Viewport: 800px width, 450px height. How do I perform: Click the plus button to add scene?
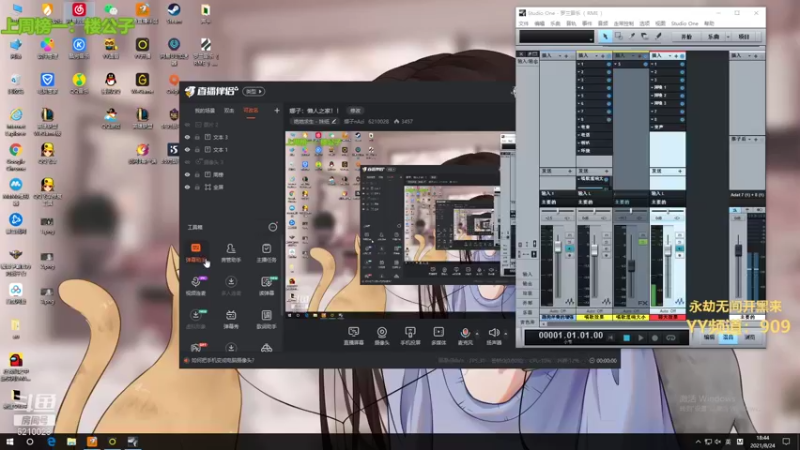[276, 110]
